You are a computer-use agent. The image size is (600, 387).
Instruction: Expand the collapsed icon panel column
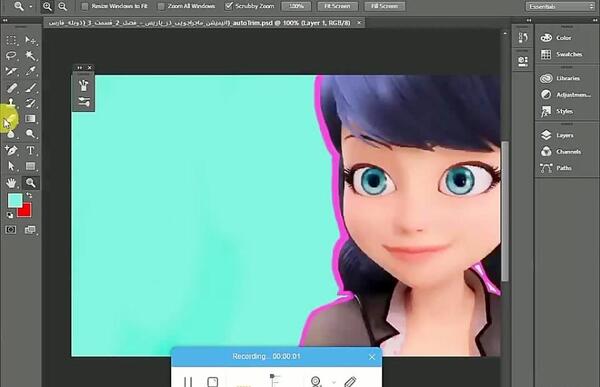[529, 20]
